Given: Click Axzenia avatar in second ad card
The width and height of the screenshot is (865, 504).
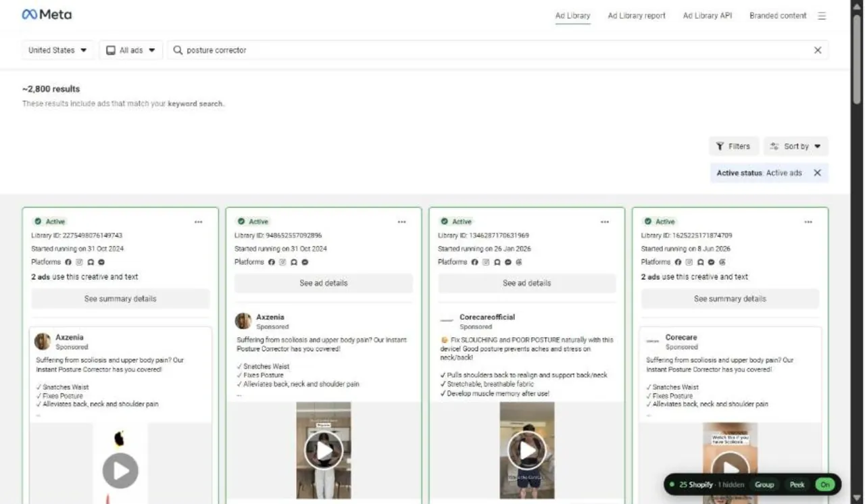Looking at the screenshot, I should (x=243, y=321).
